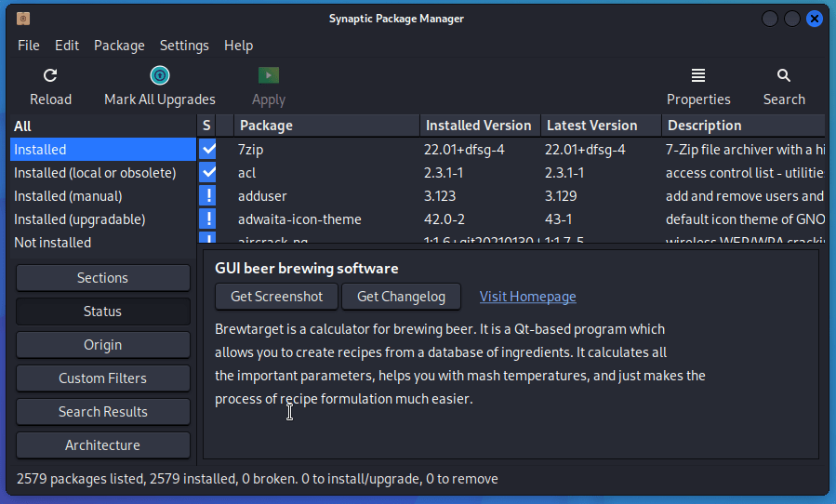Click the upgradable status icon for adduser

208,196
